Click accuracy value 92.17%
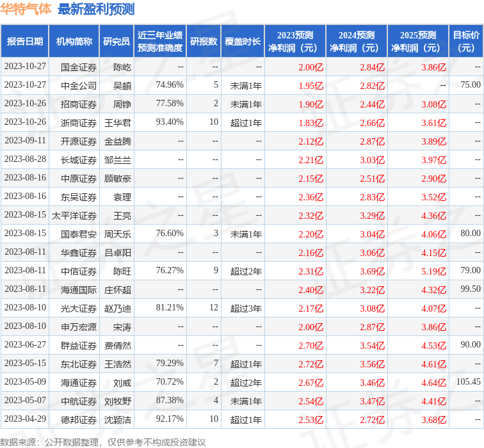 tap(170, 419)
